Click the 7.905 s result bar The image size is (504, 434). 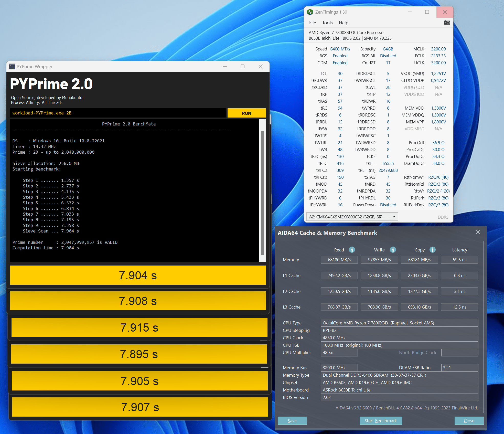(140, 381)
